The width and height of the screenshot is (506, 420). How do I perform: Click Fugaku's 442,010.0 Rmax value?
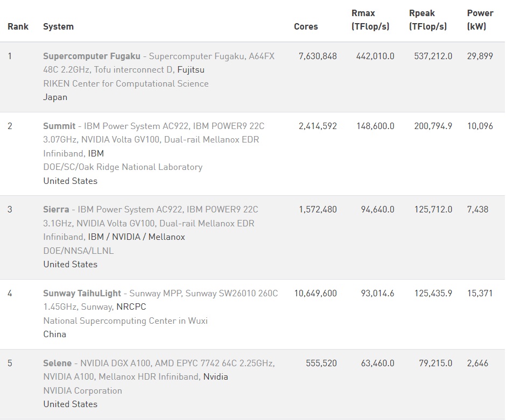point(375,56)
